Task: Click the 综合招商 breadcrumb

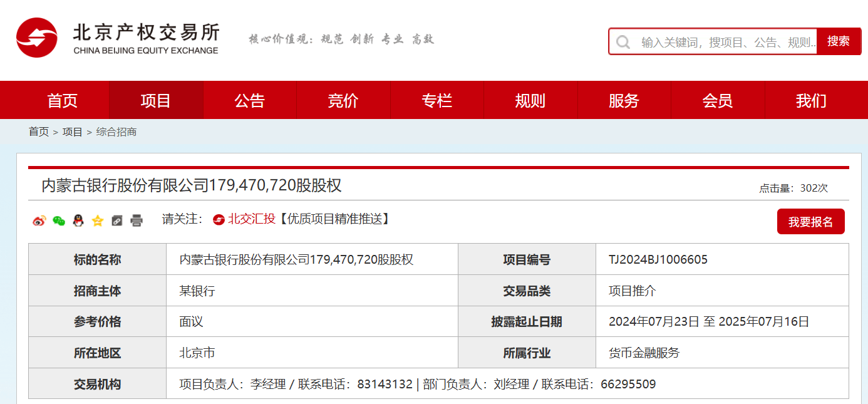Action: point(116,132)
